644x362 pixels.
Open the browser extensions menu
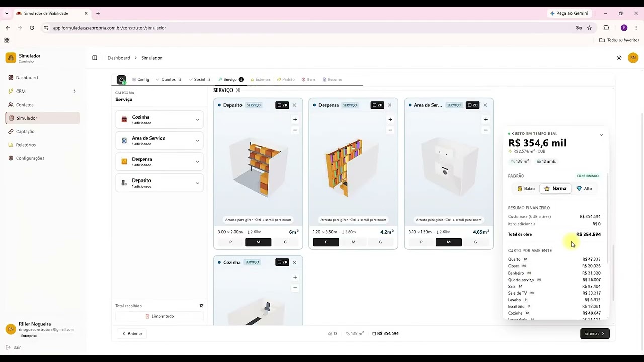[x=606, y=28]
